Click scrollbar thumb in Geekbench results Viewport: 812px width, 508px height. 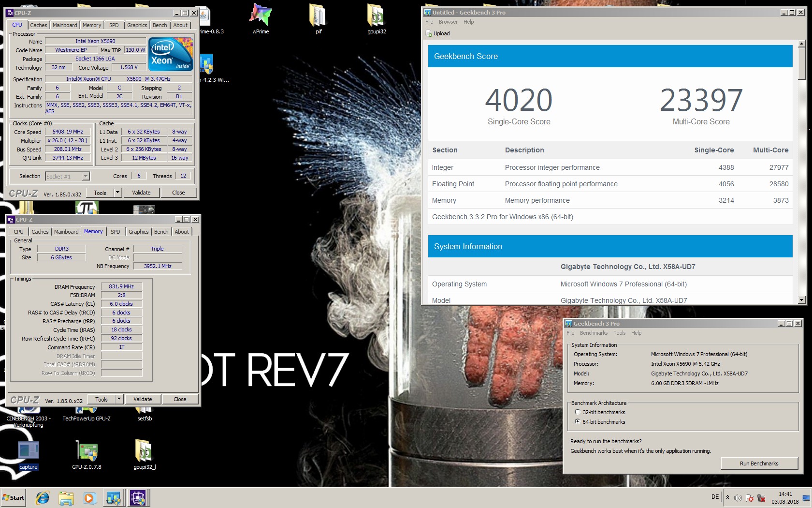802,64
